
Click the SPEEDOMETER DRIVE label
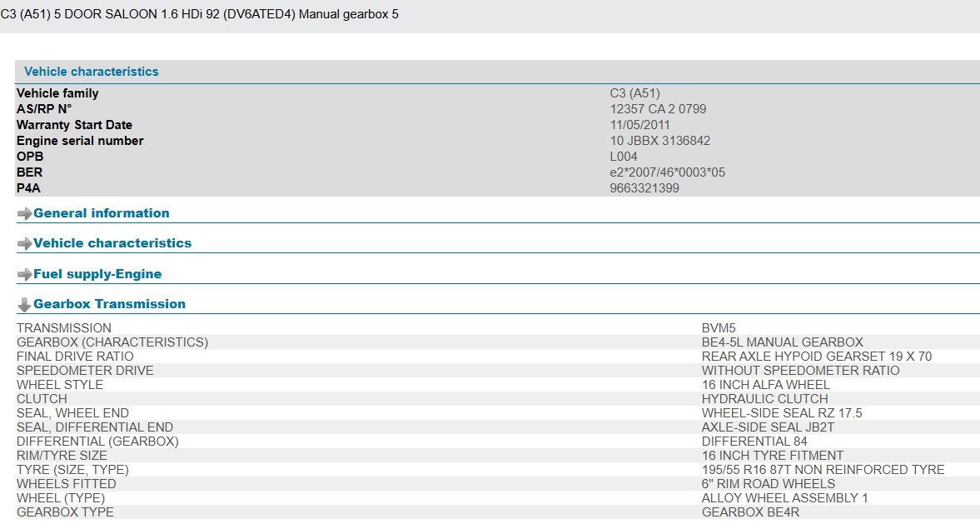[x=85, y=371]
